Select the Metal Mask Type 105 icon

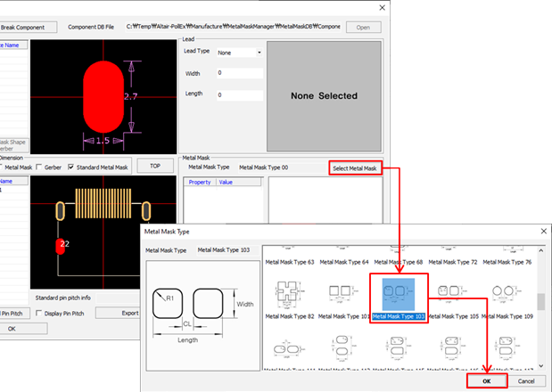pos(452,293)
